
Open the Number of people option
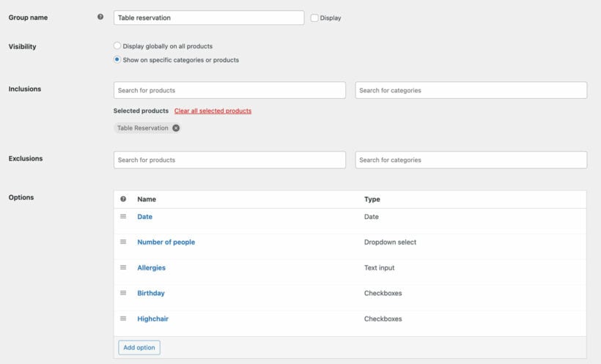[166, 242]
